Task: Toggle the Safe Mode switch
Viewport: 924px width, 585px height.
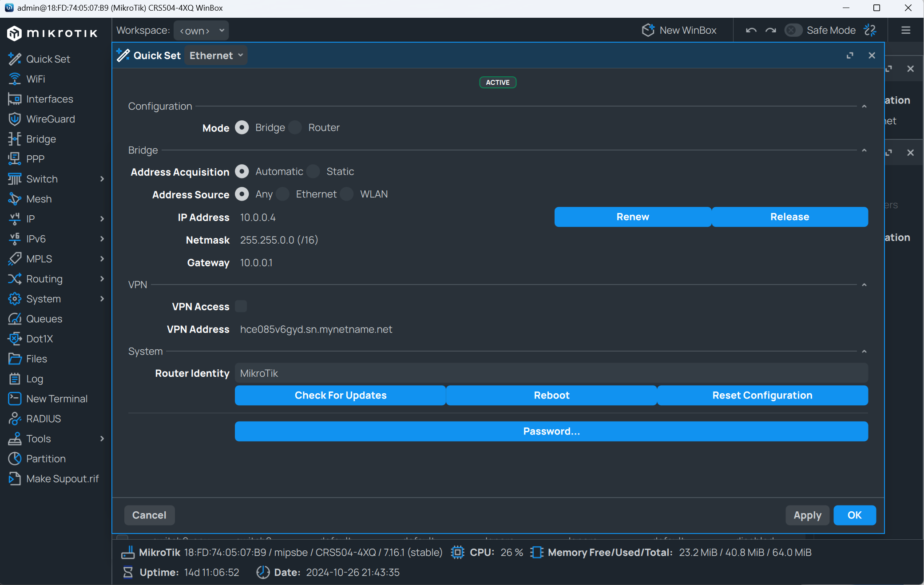Action: [793, 30]
